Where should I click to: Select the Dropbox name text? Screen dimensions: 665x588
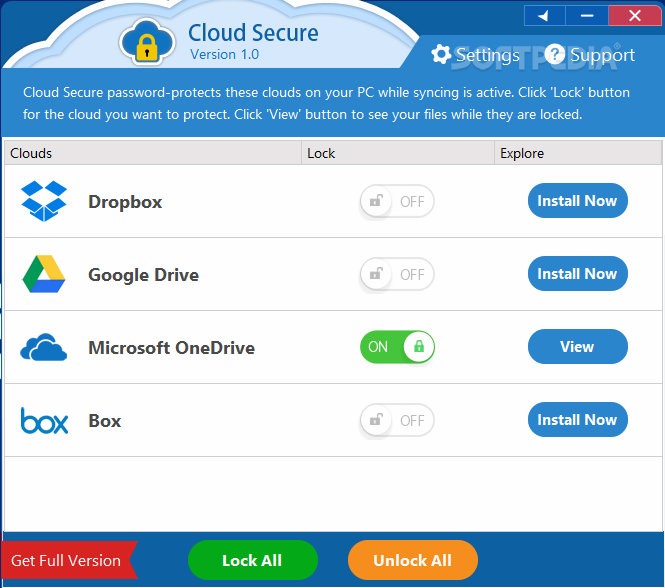click(125, 202)
